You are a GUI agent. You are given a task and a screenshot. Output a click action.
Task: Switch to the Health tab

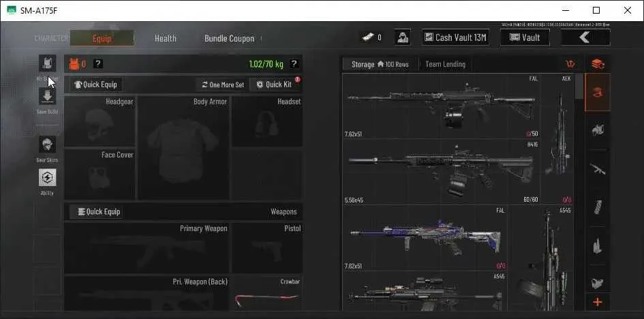click(x=165, y=38)
